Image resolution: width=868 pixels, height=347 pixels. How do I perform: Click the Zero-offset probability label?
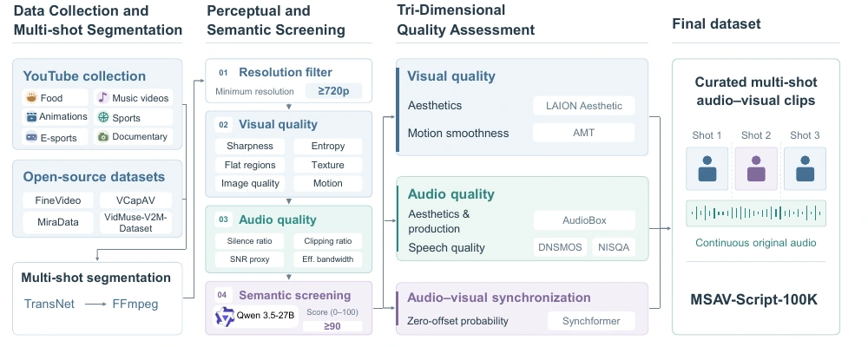pyautogui.click(x=457, y=321)
